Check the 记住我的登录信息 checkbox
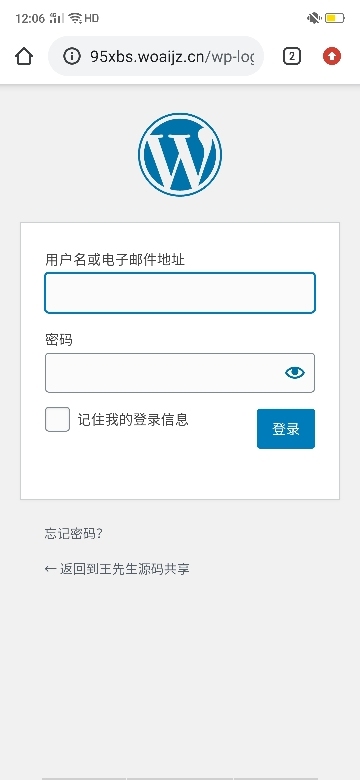Screen dimensions: 360x780 57,419
